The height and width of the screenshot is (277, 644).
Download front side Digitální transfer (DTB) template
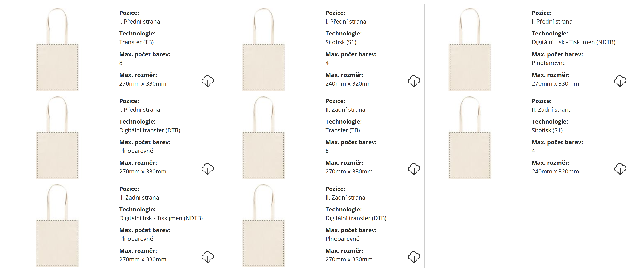pos(207,169)
